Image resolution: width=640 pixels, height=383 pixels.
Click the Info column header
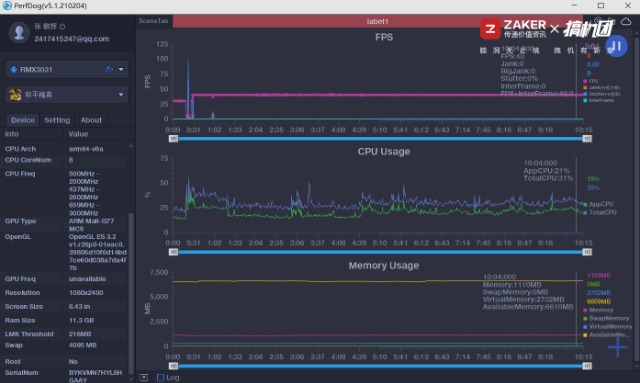pyautogui.click(x=11, y=134)
